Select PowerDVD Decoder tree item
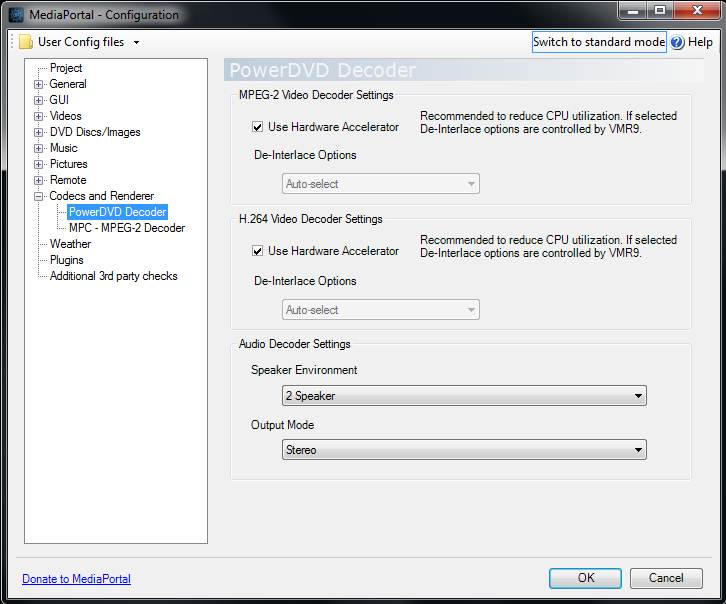The height and width of the screenshot is (604, 726). (x=117, y=212)
